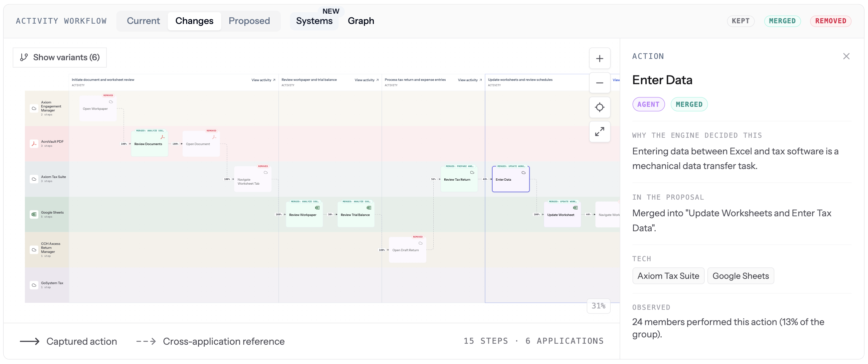Viewport: 868px width, 364px height.
Task: Select the Enter Data node
Action: click(511, 179)
